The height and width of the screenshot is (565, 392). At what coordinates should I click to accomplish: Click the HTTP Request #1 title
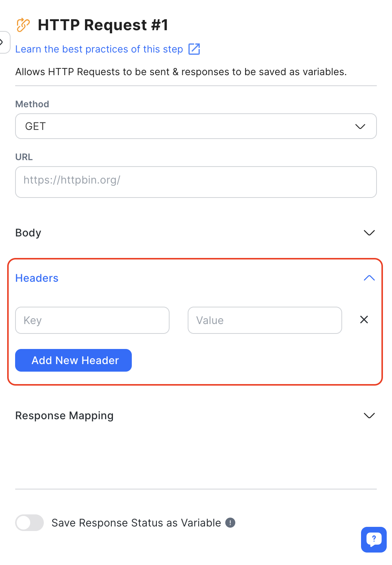coord(103,25)
